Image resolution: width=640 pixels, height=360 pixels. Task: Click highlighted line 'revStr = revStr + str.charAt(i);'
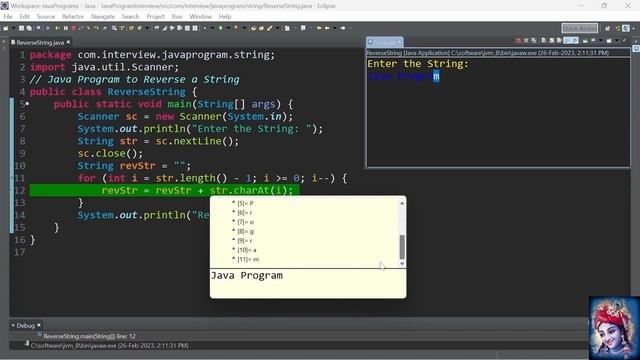[197, 190]
